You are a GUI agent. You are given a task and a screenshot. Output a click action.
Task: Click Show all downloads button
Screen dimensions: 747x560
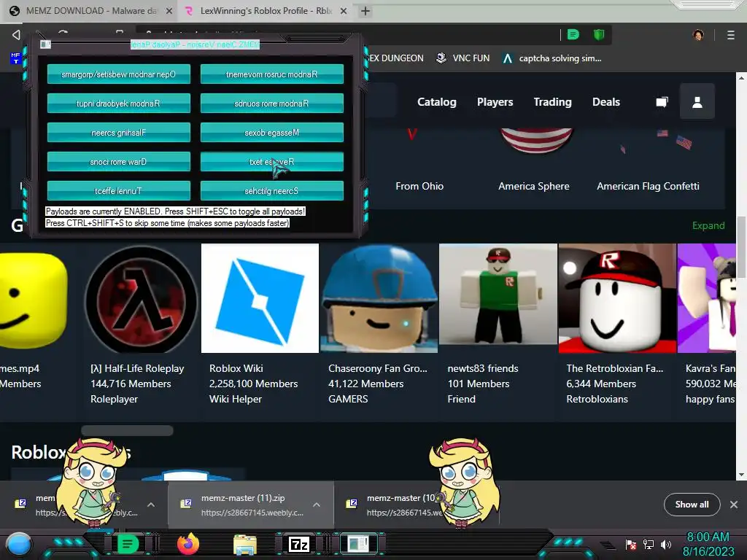692,505
